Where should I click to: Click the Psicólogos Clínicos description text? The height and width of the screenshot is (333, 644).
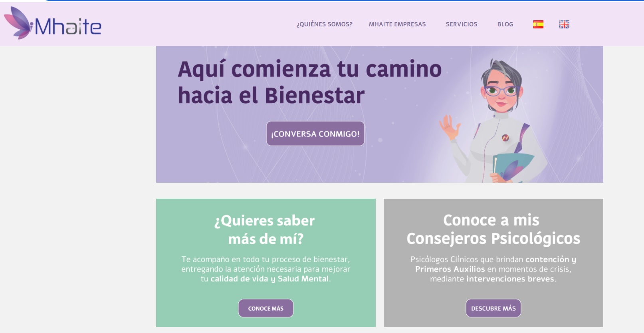[x=493, y=269]
